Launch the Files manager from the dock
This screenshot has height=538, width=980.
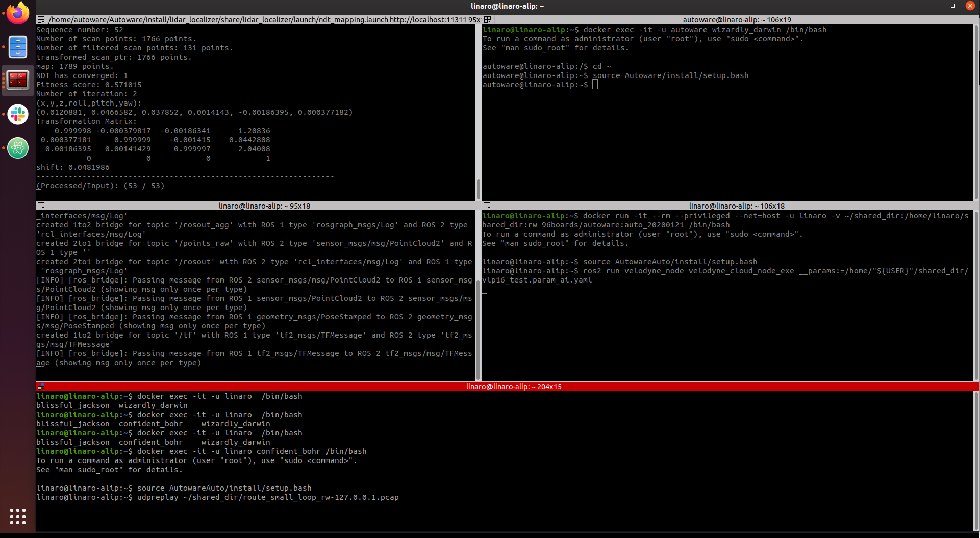point(18,47)
